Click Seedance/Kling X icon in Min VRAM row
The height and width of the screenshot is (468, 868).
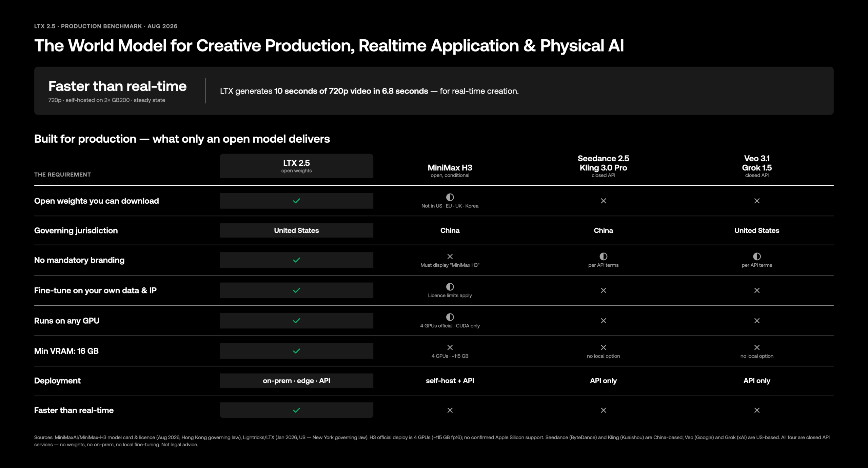(x=603, y=347)
